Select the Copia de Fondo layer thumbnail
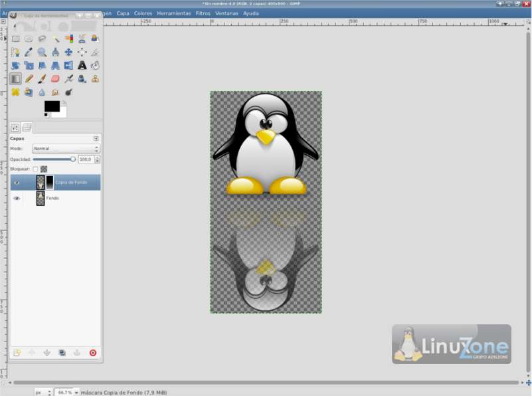532x396 pixels. click(x=41, y=183)
